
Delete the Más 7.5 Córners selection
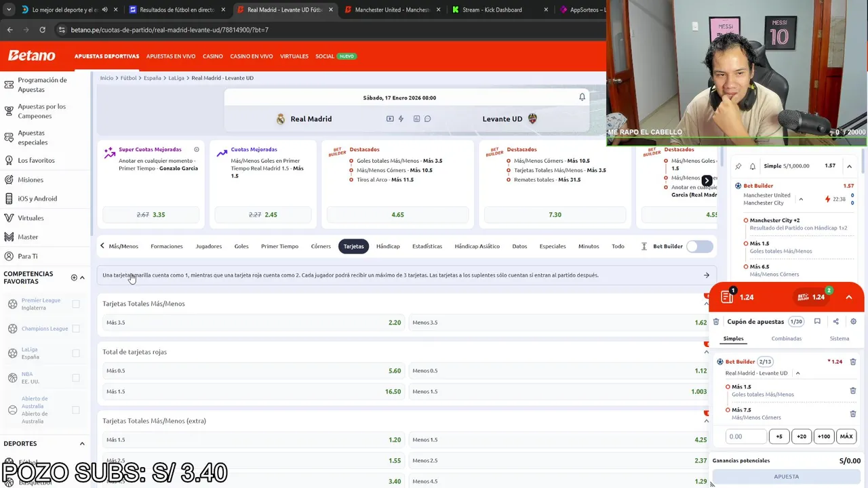tap(853, 413)
